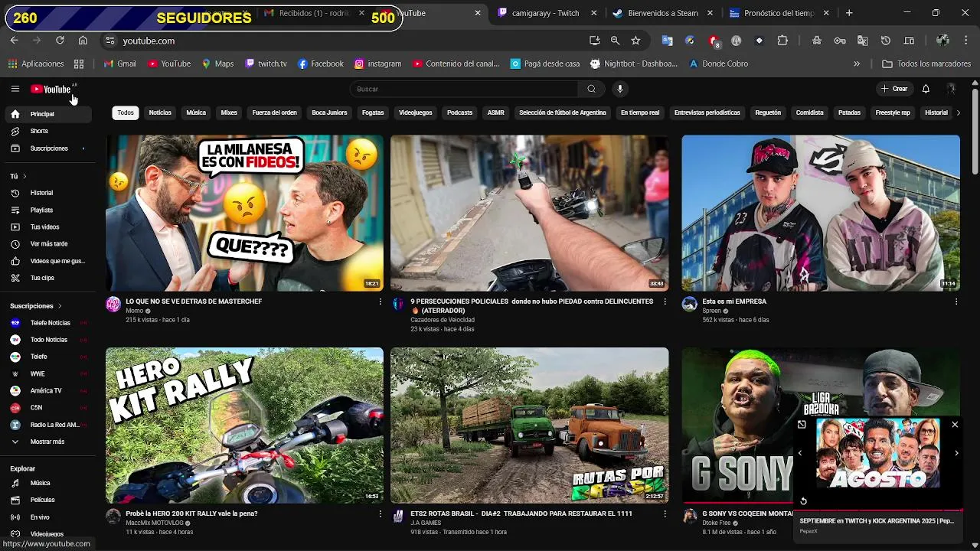
Task: Skip to next video in miniplayer
Action: 956,453
